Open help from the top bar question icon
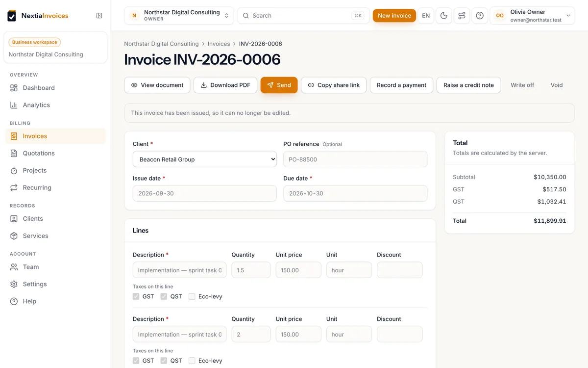588x368 pixels. tap(480, 16)
